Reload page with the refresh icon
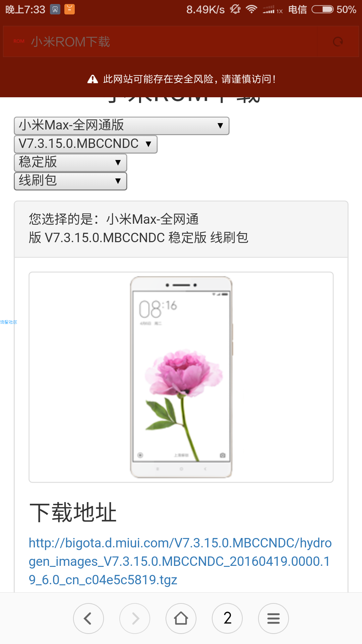Viewport: 362px width, 644px height. pyautogui.click(x=338, y=42)
